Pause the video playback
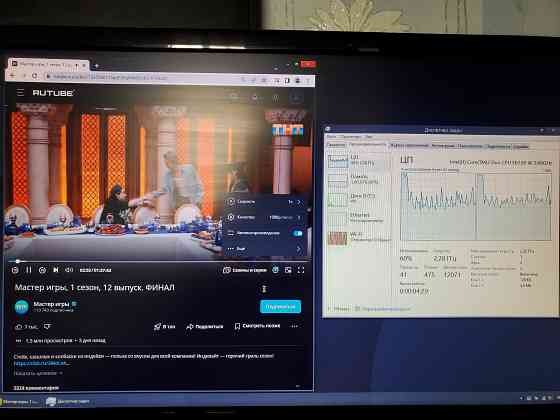The height and width of the screenshot is (420, 560). pyautogui.click(x=29, y=270)
